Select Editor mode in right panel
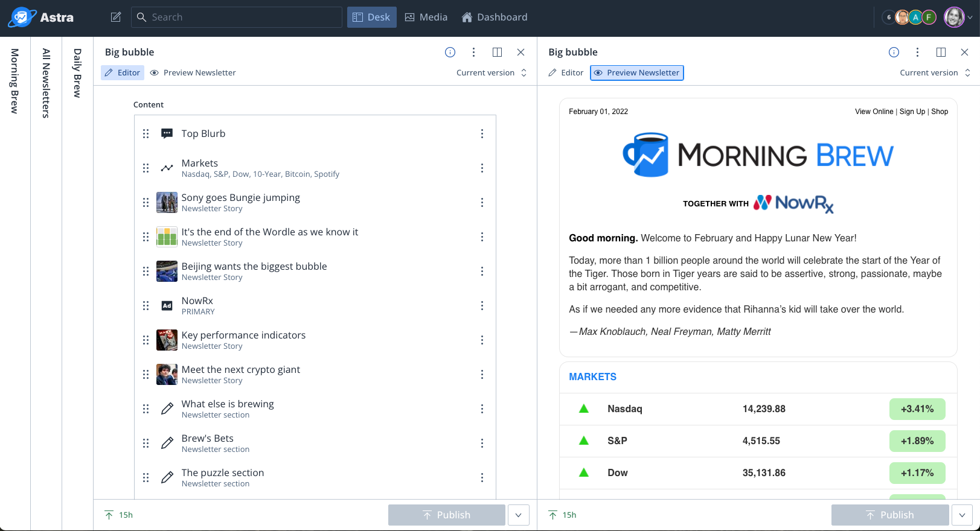The height and width of the screenshot is (531, 980). [x=566, y=72]
